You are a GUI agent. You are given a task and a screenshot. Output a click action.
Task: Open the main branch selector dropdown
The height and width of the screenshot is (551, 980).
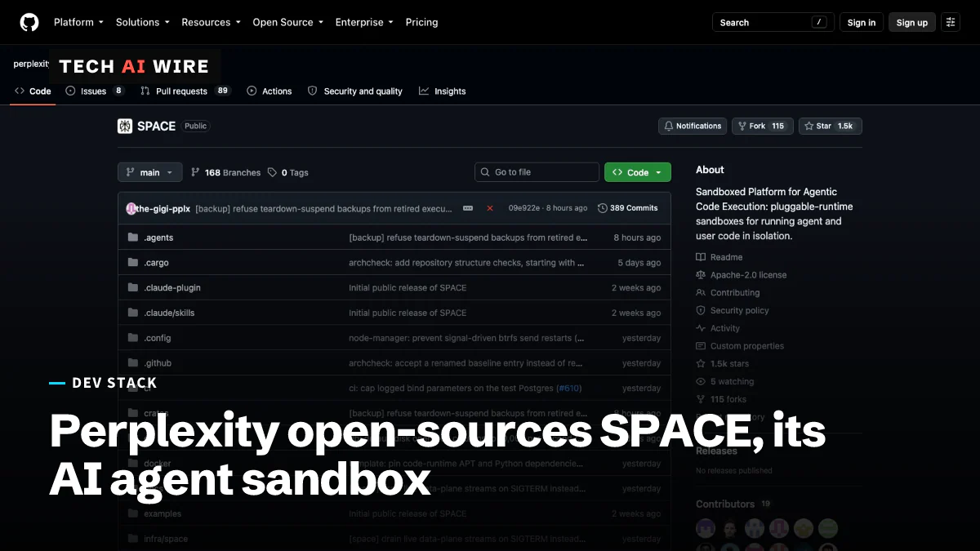[150, 172]
